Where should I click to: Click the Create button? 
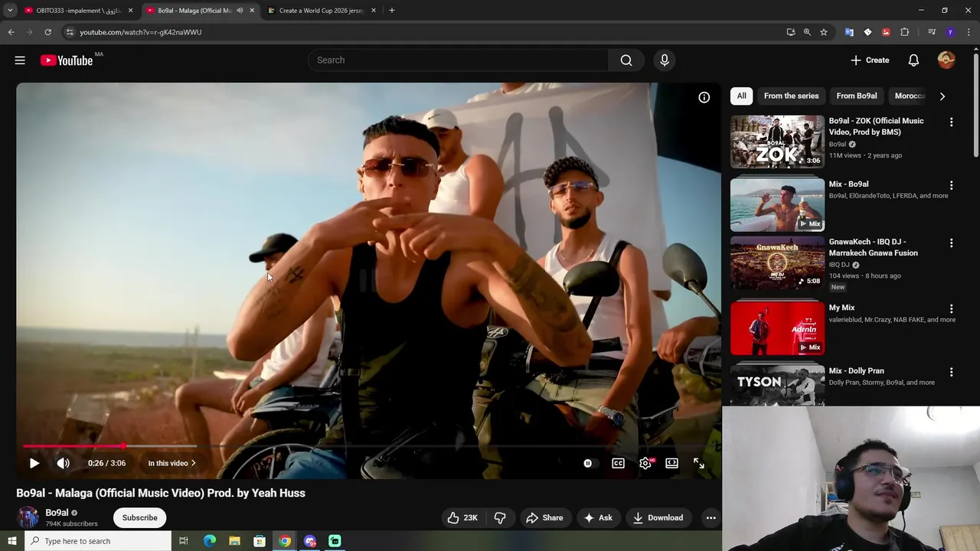click(x=870, y=60)
